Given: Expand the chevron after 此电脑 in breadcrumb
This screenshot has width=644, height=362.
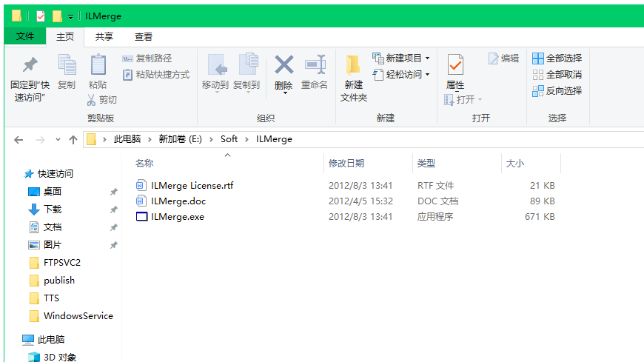Looking at the screenshot, I should coord(150,140).
